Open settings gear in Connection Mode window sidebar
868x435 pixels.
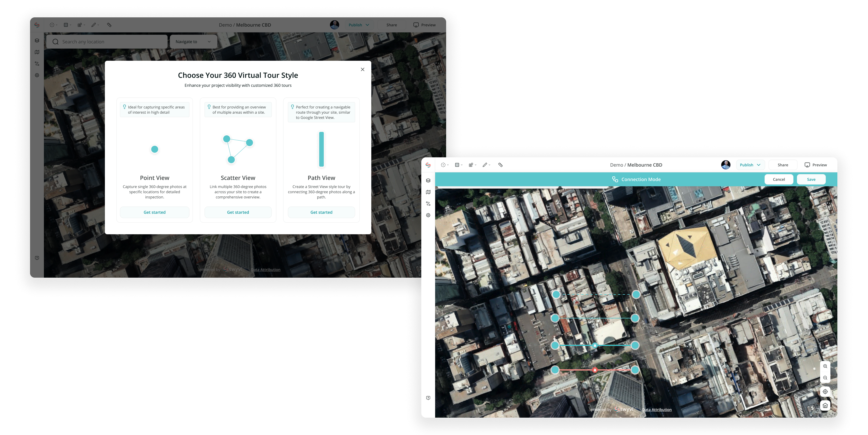(x=428, y=215)
